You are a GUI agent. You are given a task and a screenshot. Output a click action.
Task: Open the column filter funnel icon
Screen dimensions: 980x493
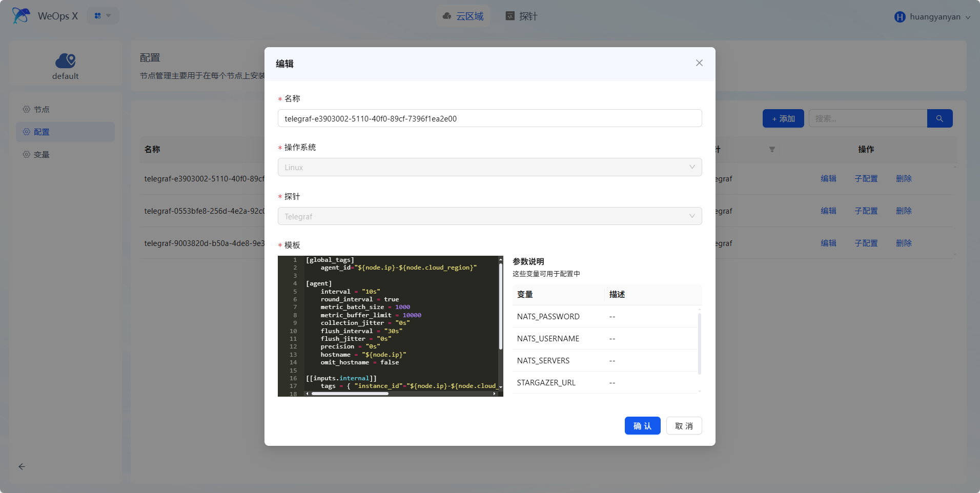point(772,150)
